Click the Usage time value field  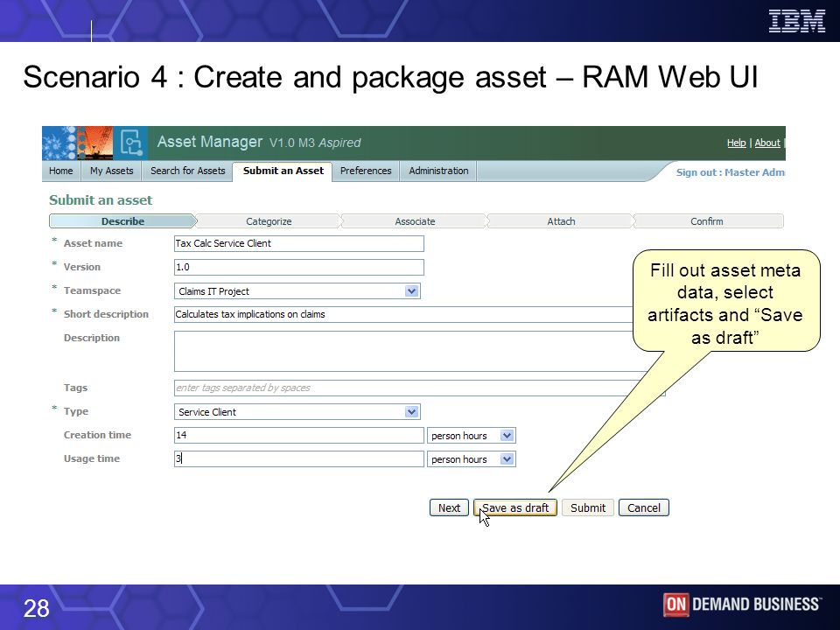299,458
